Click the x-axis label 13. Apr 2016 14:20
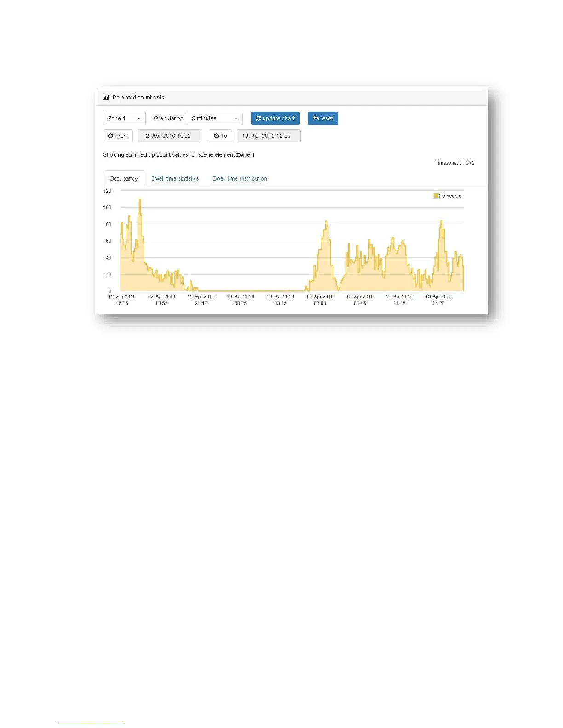Screen dimensions: 563x728 pyautogui.click(x=439, y=300)
